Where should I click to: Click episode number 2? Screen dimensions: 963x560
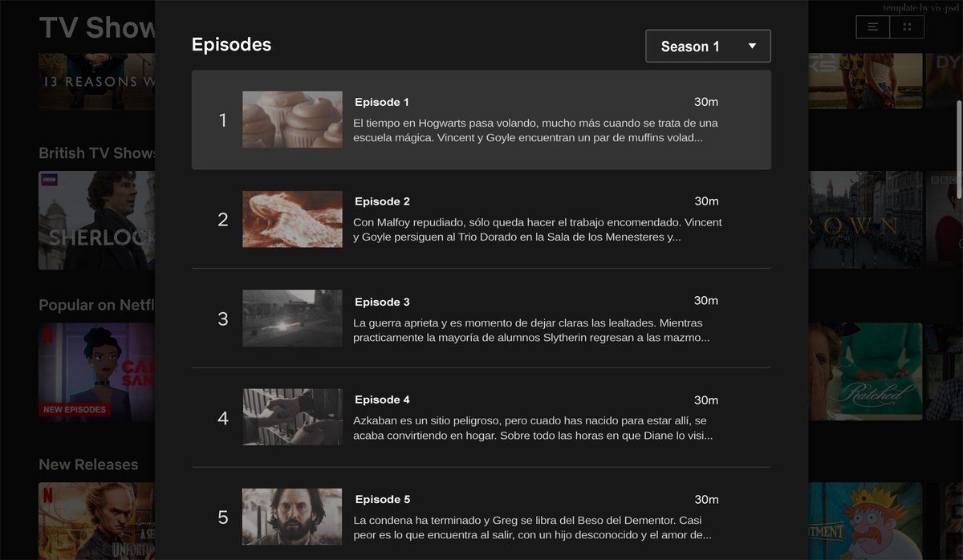[x=223, y=219]
